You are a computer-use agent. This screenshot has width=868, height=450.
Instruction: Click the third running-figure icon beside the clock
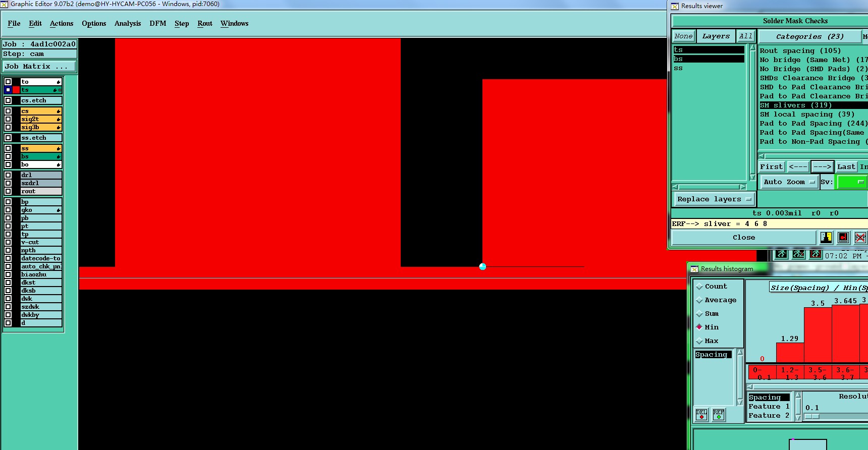816,254
